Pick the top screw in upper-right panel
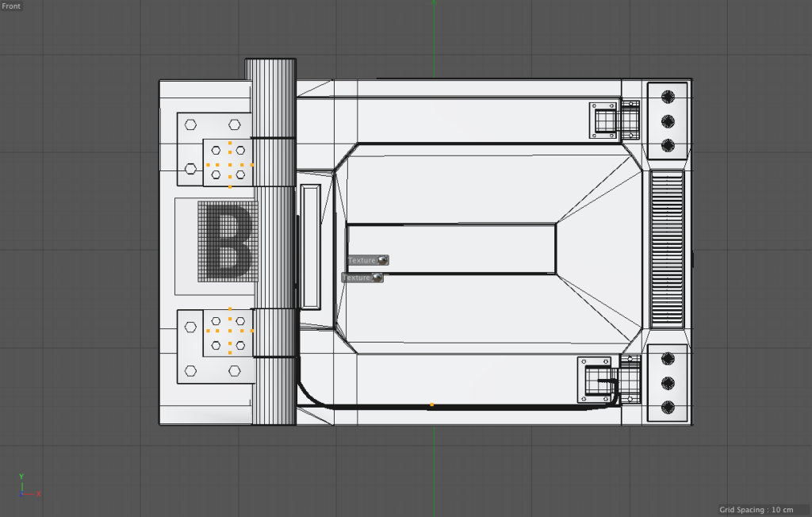The width and height of the screenshot is (812, 517). pos(668,97)
